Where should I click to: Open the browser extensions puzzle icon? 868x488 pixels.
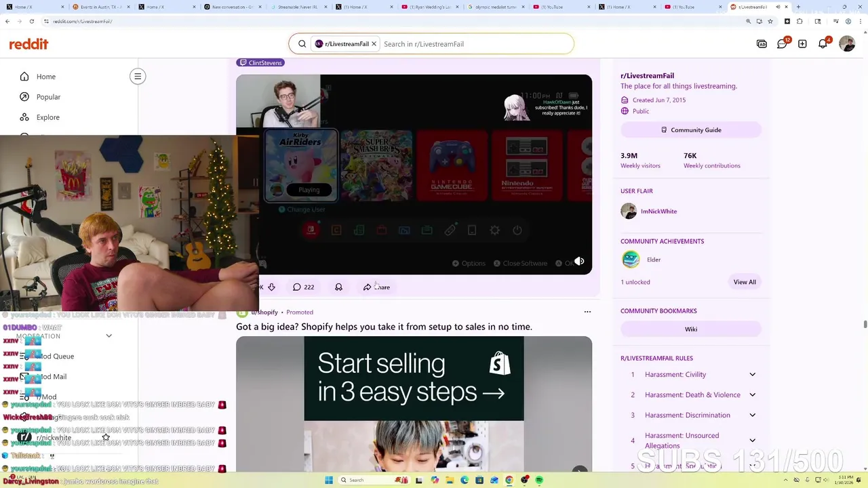coord(800,21)
